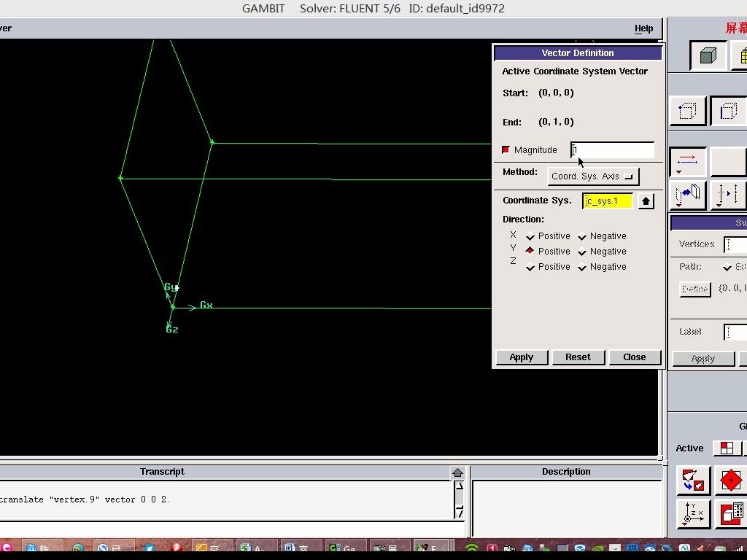Click the Move/Copy vertices tool icon
Screen dimensions: 747x560
[x=687, y=162]
